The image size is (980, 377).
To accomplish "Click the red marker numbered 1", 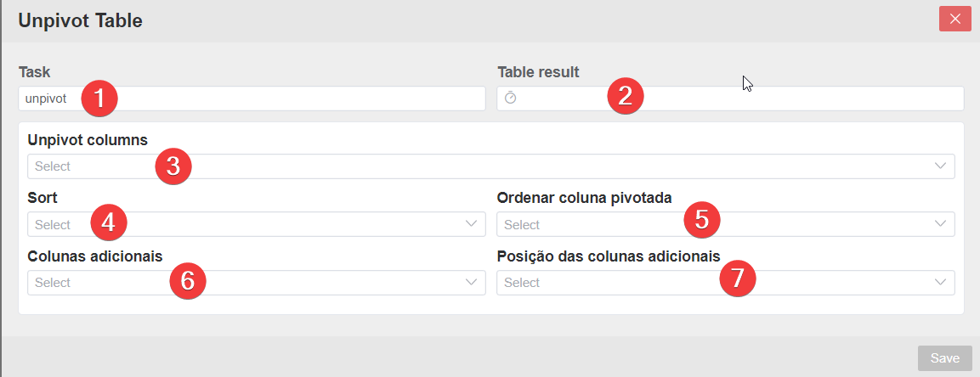I will pos(99,98).
